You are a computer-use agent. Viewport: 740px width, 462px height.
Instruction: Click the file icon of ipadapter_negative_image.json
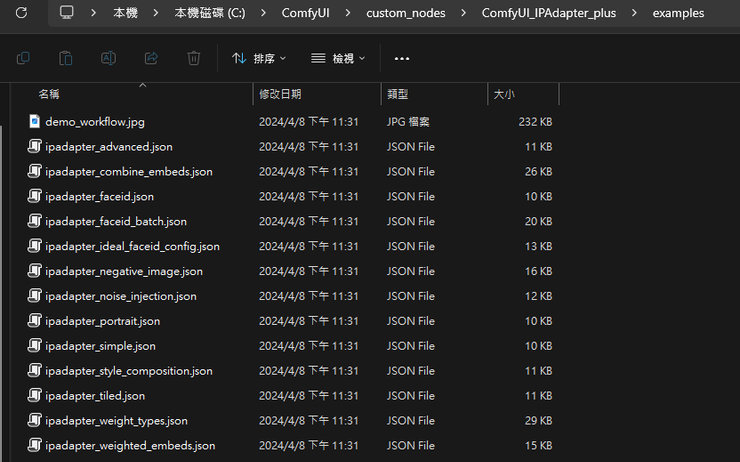tap(34, 270)
